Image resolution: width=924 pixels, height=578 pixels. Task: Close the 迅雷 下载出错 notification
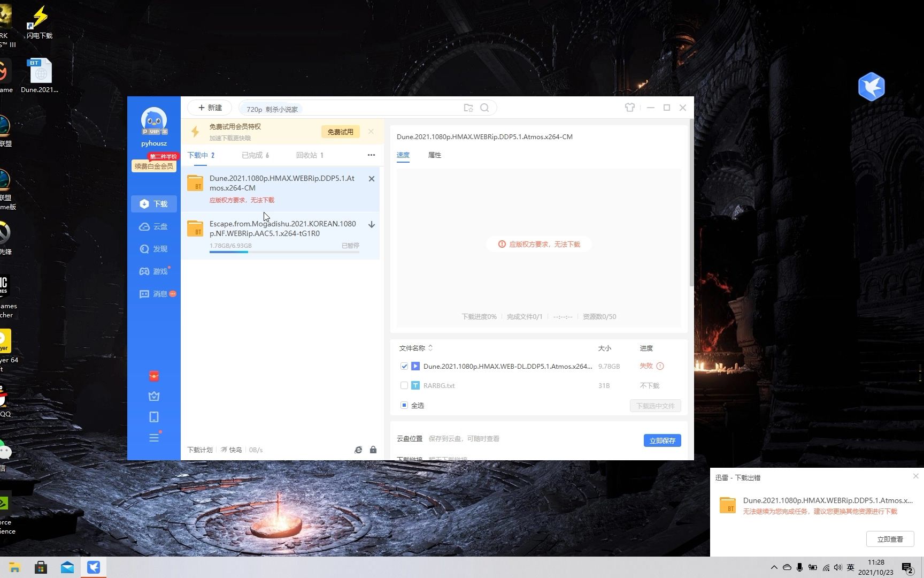pyautogui.click(x=915, y=476)
